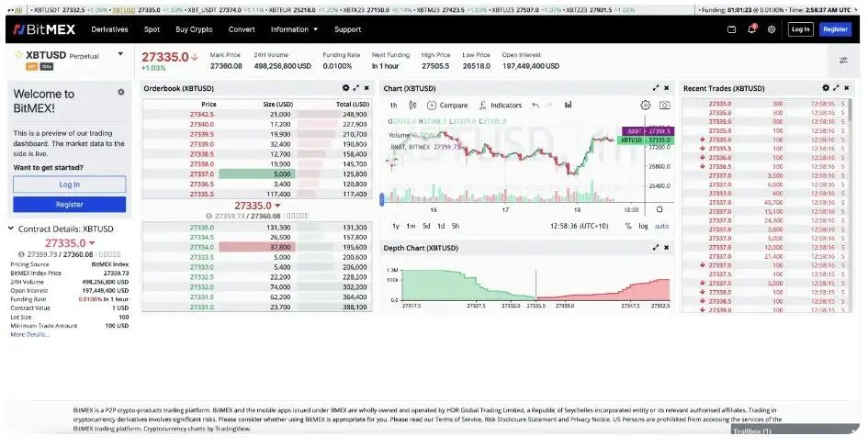The width and height of the screenshot is (868, 447).
Task: Open chart 1h interval selector
Action: coord(393,106)
